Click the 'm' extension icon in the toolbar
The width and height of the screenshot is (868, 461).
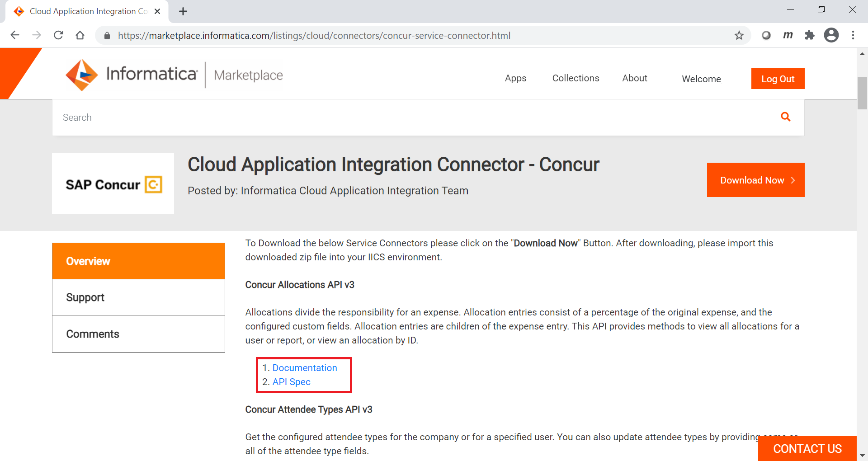788,35
